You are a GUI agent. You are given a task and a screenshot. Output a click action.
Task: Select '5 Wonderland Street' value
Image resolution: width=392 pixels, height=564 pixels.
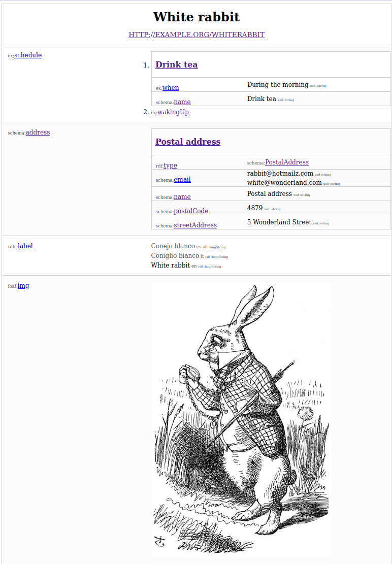(279, 222)
